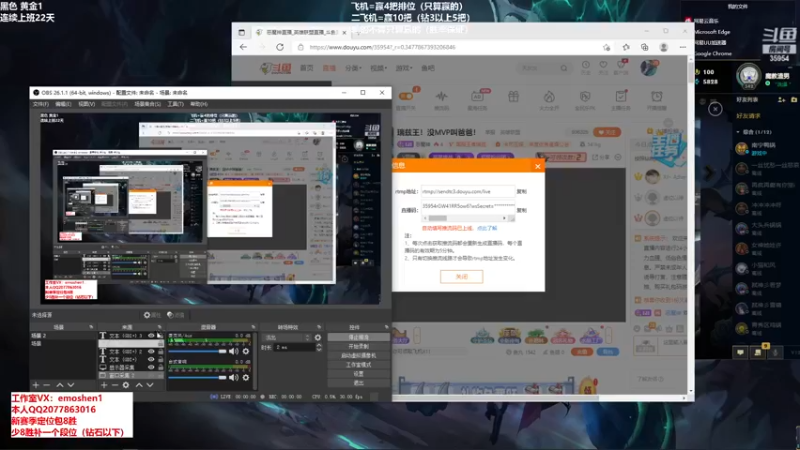
Task: Open the second mixer channel settings gear
Action: click(246, 378)
